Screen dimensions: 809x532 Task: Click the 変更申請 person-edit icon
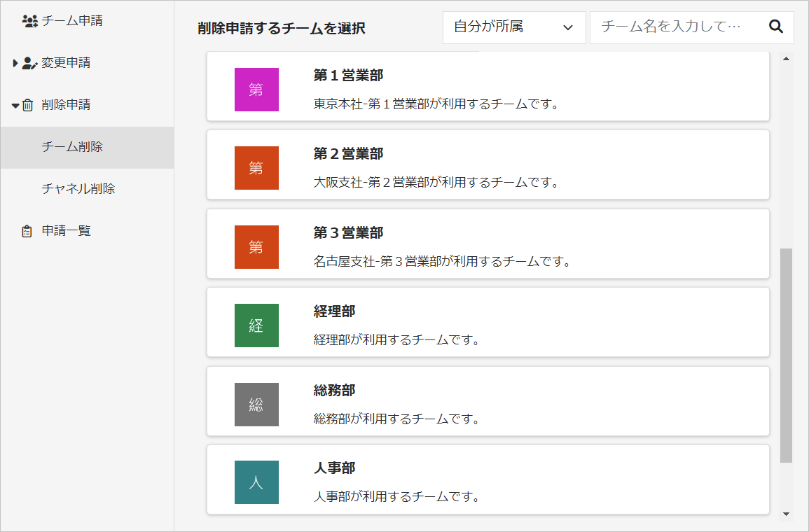(28, 63)
